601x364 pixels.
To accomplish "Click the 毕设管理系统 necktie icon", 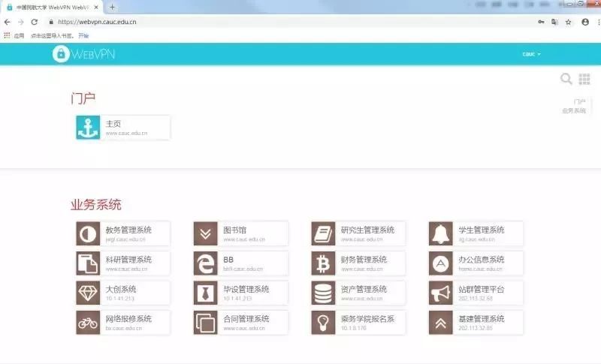I will pos(206,293).
